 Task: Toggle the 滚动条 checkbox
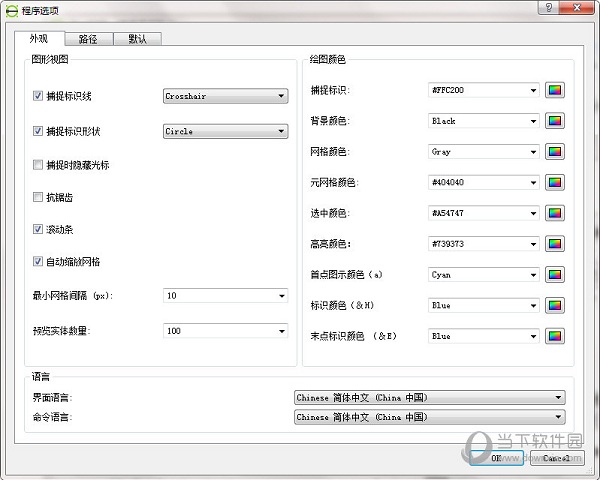pos(38,229)
